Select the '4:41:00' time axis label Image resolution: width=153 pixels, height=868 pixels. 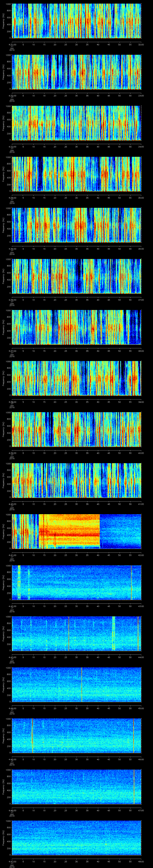pos(12,555)
